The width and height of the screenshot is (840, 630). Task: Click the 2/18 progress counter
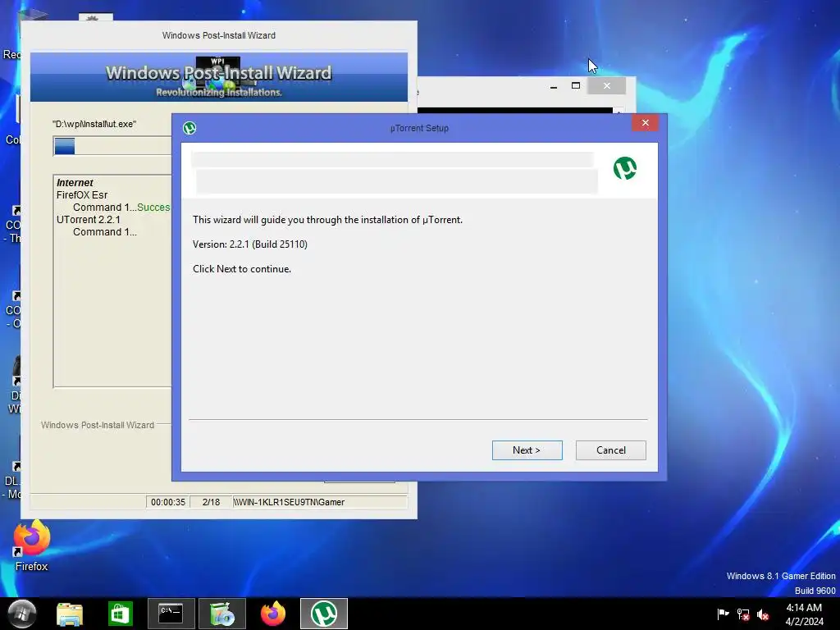[211, 502]
